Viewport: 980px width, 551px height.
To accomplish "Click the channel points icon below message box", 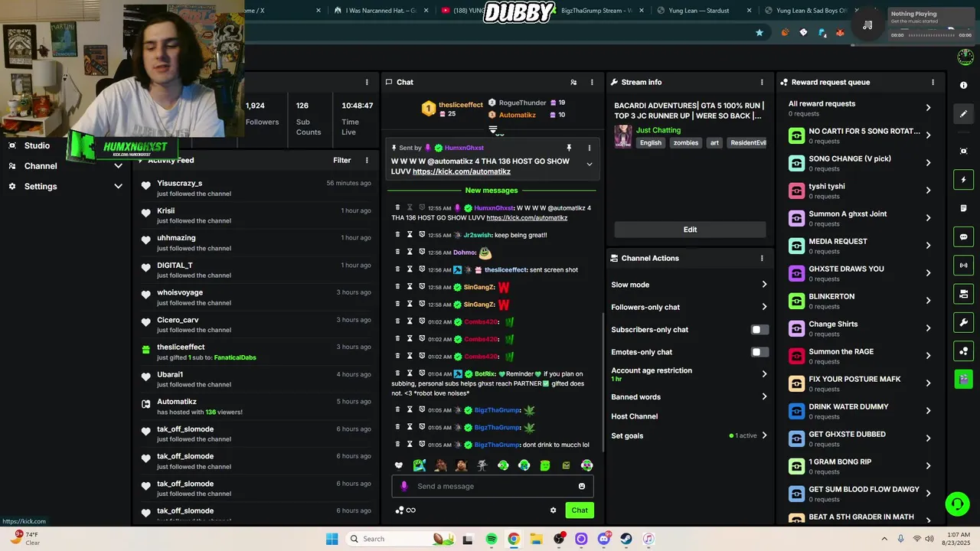I will (x=399, y=510).
